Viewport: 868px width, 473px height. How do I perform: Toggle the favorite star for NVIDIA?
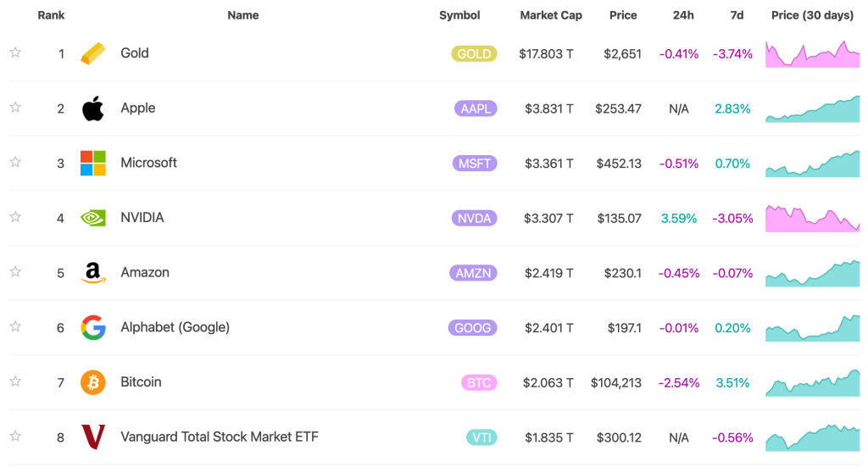pos(15,217)
